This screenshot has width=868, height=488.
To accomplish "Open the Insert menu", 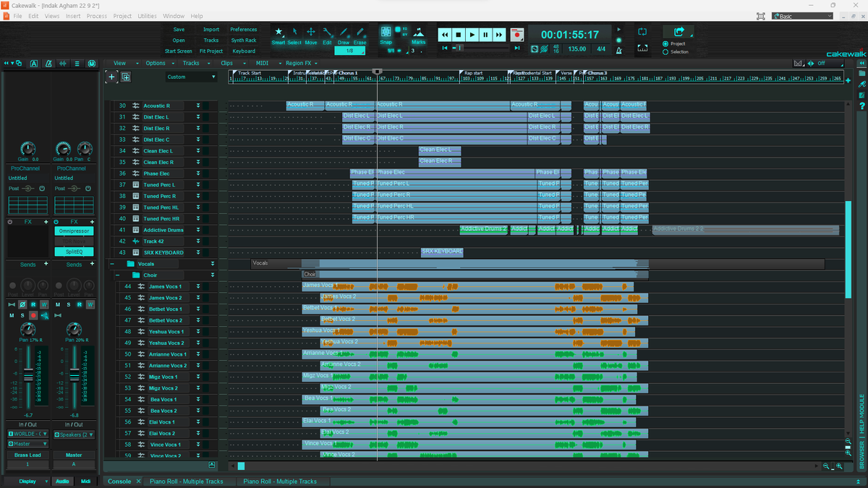I will point(73,16).
